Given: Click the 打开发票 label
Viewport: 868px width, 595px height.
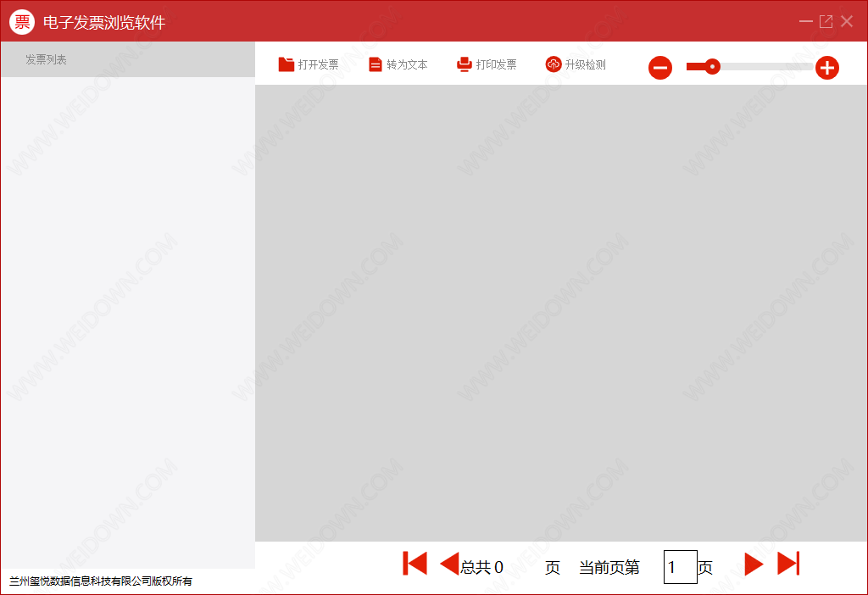Looking at the screenshot, I should point(319,64).
